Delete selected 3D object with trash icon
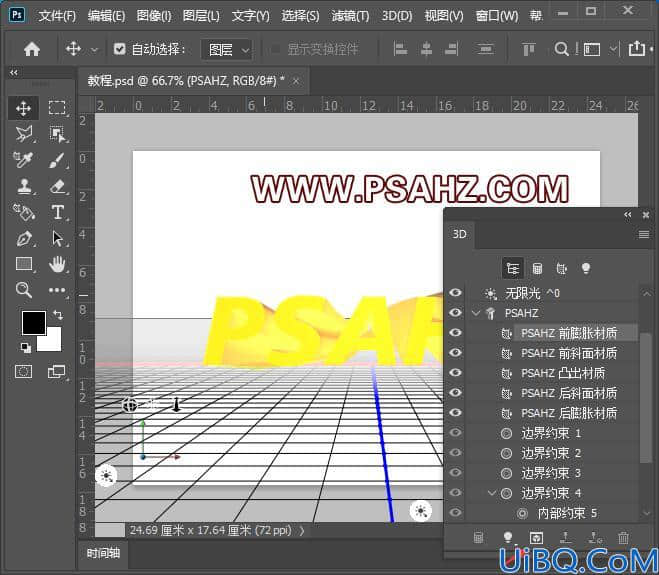The width and height of the screenshot is (659, 575). pos(624,537)
